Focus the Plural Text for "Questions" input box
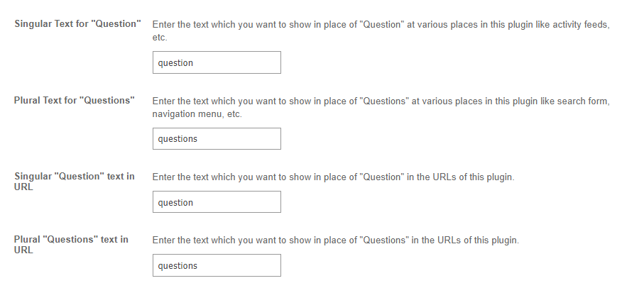This screenshot has width=644, height=288. pos(217,139)
